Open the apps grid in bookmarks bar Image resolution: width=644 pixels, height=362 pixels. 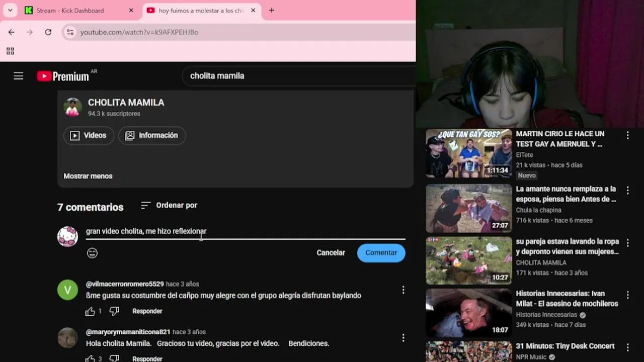(10, 51)
